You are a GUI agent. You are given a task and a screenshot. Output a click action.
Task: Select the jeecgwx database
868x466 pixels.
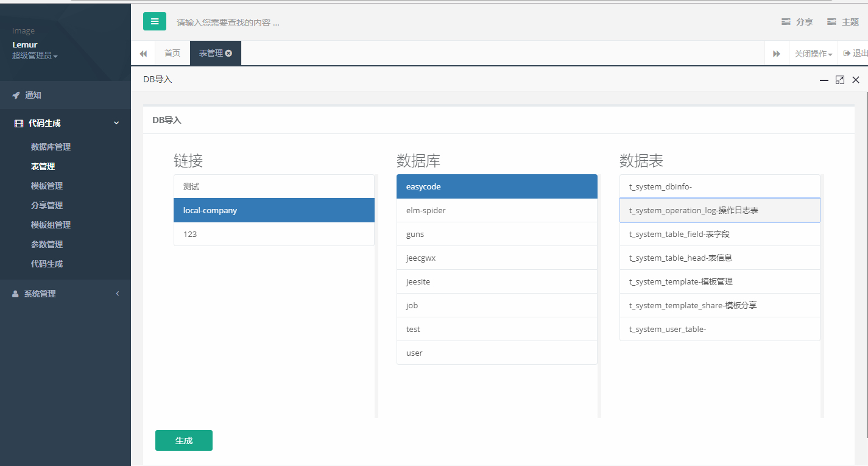click(497, 258)
